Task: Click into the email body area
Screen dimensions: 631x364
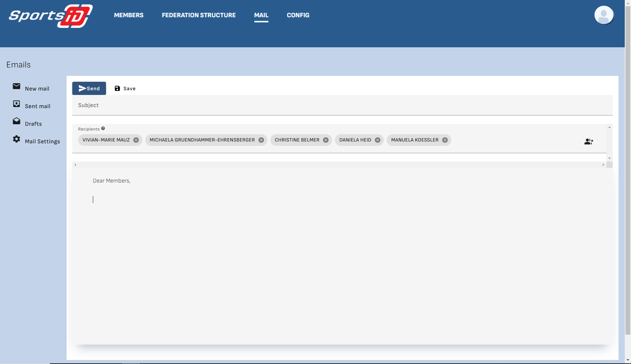Action: click(x=342, y=256)
